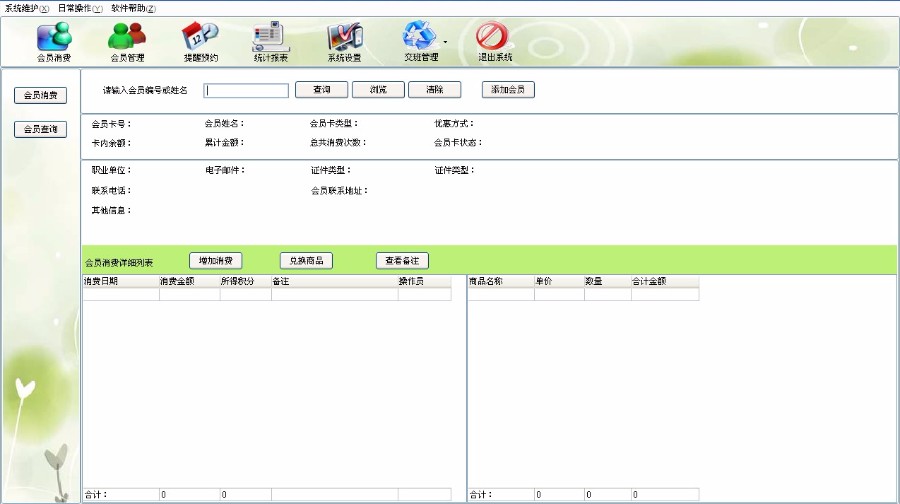The width and height of the screenshot is (900, 504).
Task: Click 电子邮件 label
Action: tap(225, 170)
